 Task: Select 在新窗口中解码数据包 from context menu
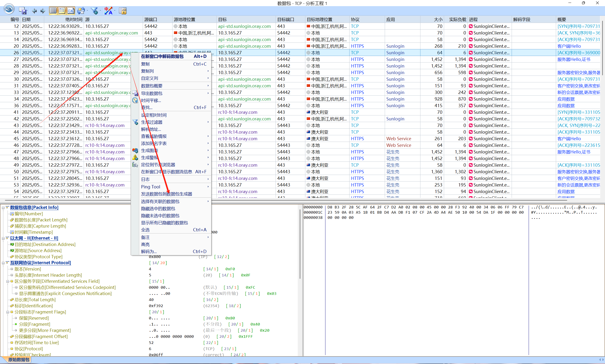[162, 56]
